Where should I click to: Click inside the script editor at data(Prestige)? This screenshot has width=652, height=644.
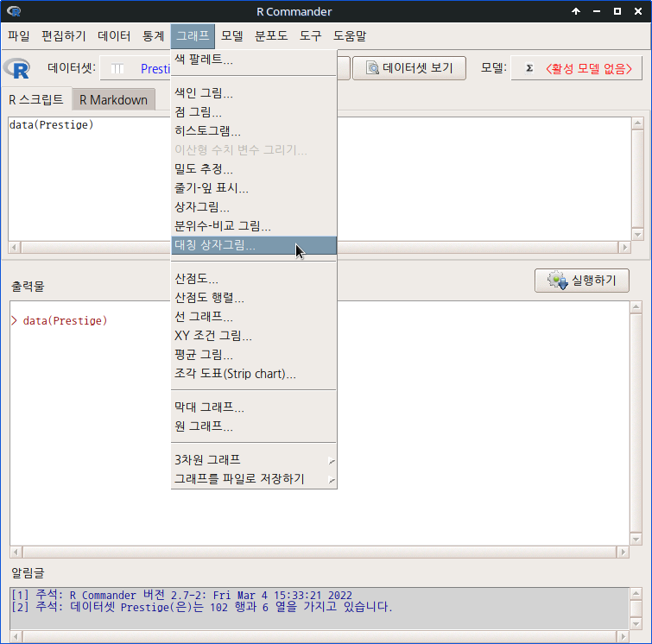point(52,124)
